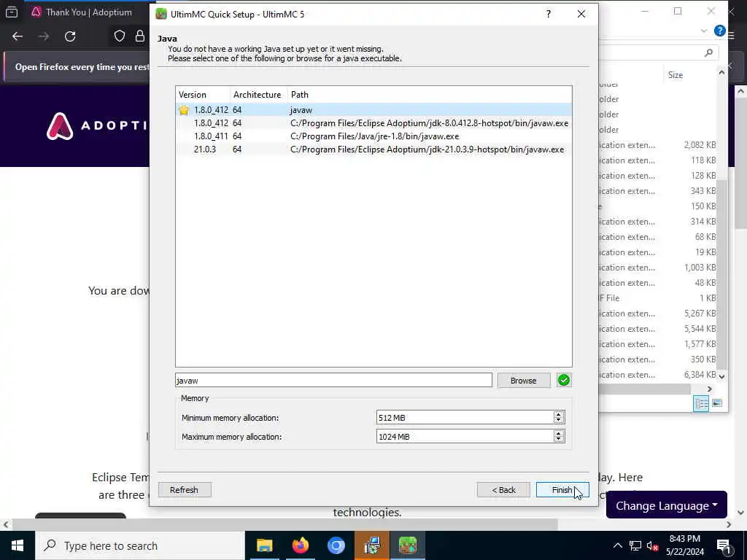
Task: Click the File Explorer vertical scrollbar down arrow
Action: (721, 376)
